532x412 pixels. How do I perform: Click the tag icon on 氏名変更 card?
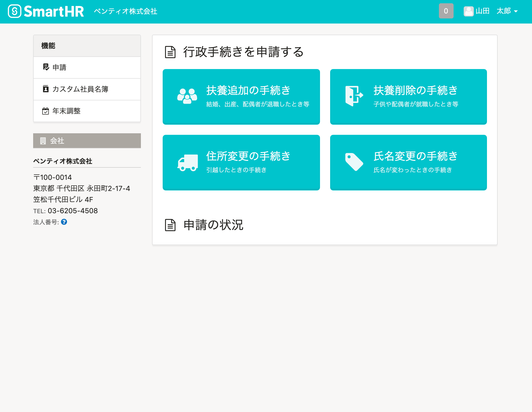(354, 162)
